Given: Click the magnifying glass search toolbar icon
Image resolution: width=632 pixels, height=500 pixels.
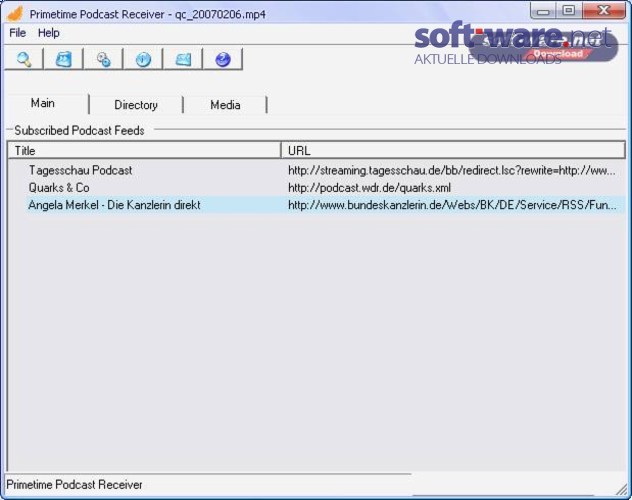Looking at the screenshot, I should coord(24,59).
